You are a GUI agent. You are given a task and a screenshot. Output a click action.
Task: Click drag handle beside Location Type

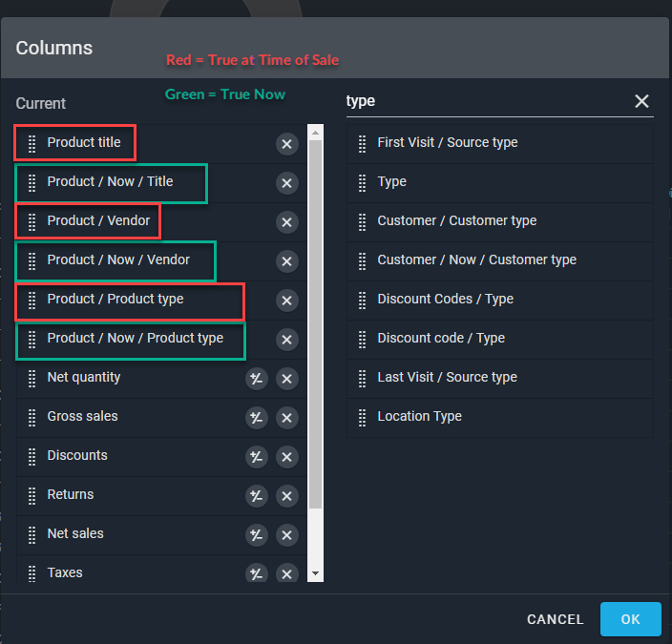tap(362, 417)
